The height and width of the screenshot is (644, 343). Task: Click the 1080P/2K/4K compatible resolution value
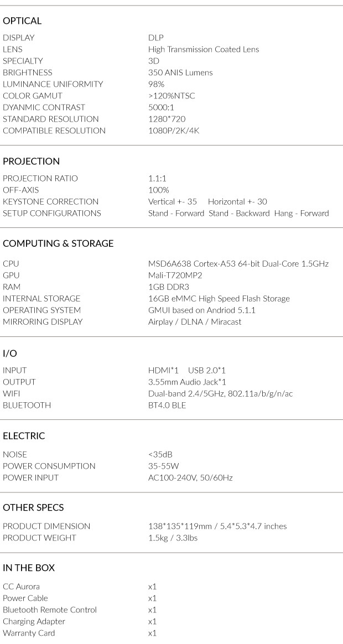click(x=174, y=131)
